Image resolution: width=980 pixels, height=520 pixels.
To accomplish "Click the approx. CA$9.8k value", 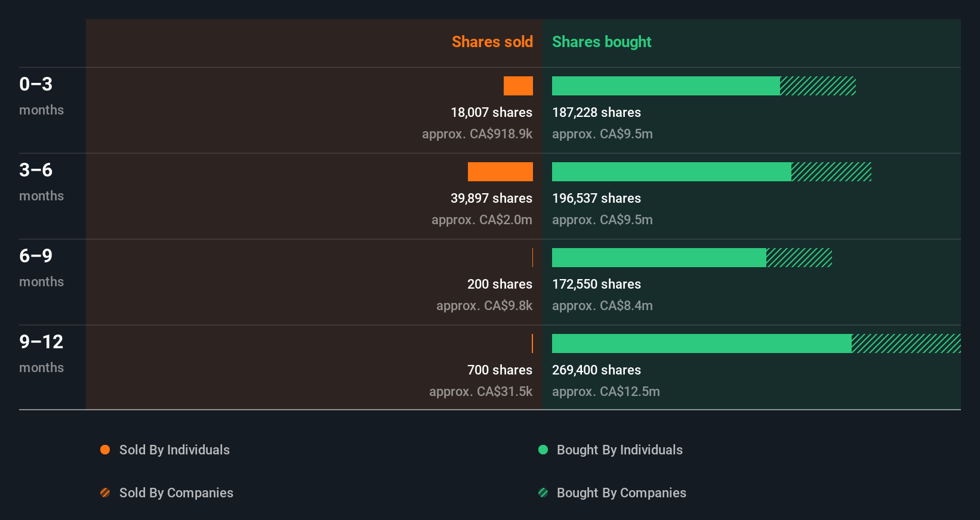I will [484, 305].
